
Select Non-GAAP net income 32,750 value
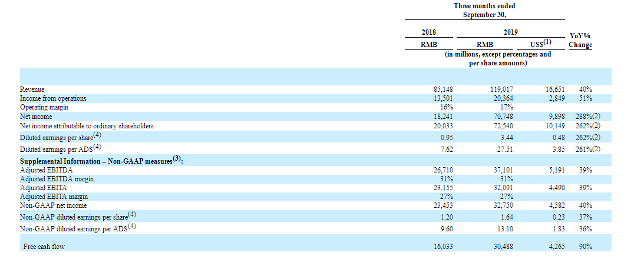[x=504, y=205]
